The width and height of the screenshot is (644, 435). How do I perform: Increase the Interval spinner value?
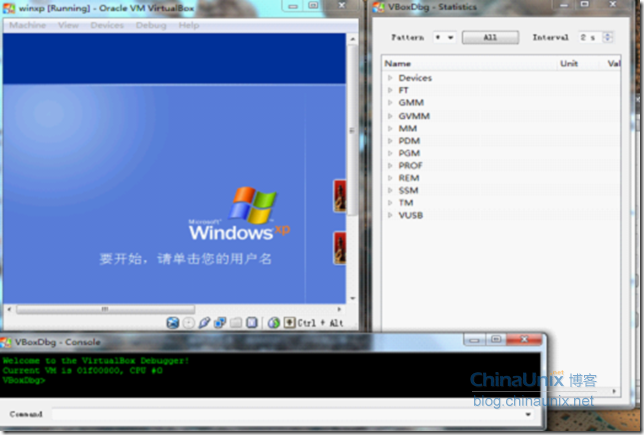pyautogui.click(x=607, y=35)
